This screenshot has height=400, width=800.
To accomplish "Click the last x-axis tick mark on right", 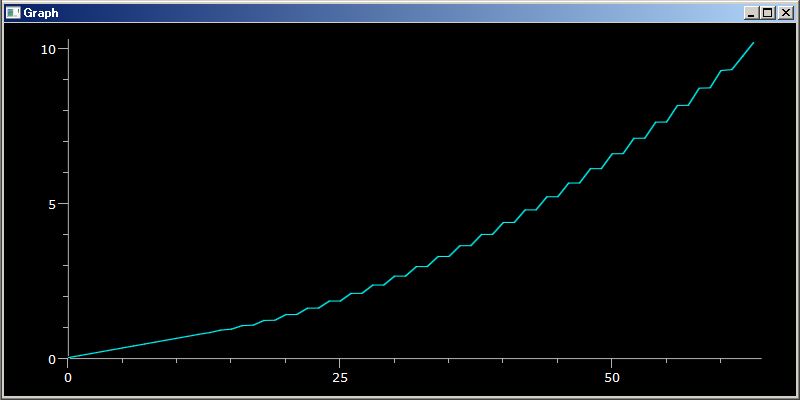I will pos(720,361).
